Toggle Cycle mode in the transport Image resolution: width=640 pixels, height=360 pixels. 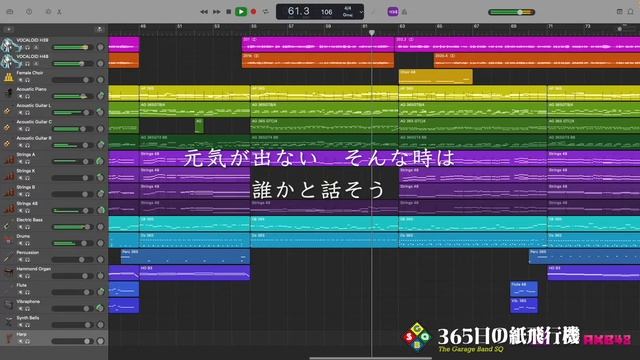[266, 12]
